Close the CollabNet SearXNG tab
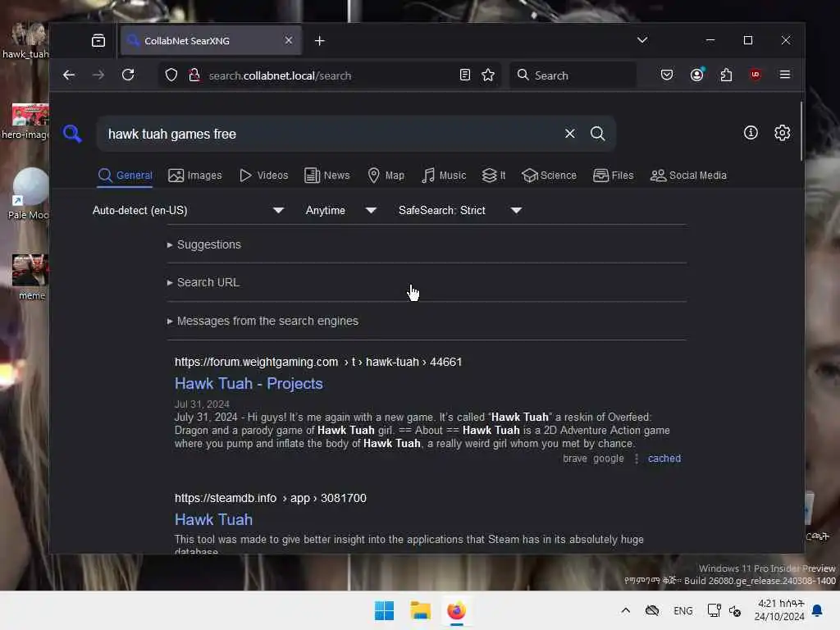 tap(288, 41)
